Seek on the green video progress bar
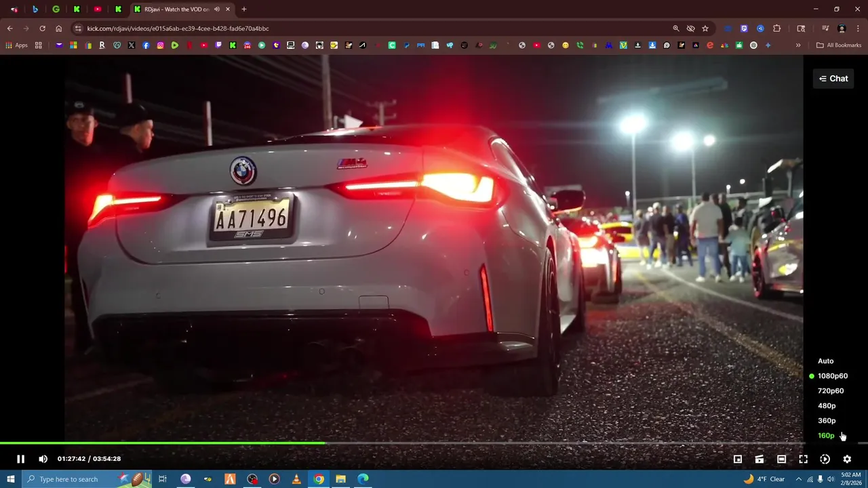This screenshot has height=488, width=868. pos(163,443)
